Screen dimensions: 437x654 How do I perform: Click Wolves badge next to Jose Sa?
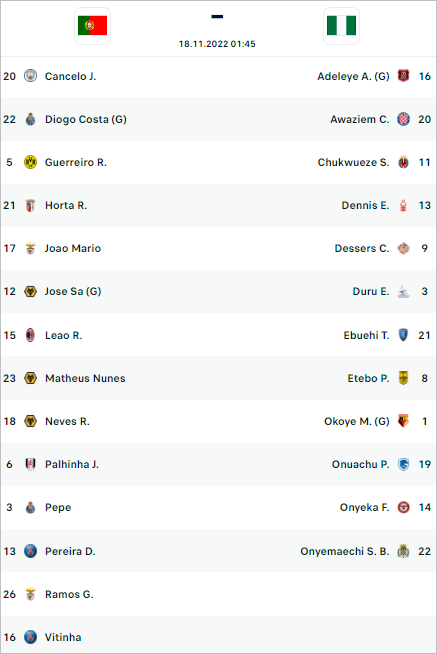tap(30, 291)
